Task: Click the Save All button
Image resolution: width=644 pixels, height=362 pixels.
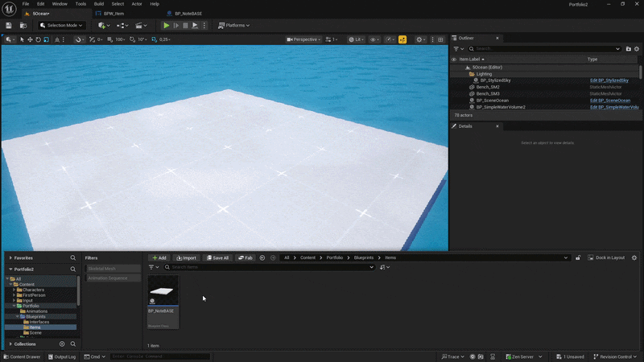Action: tap(217, 257)
